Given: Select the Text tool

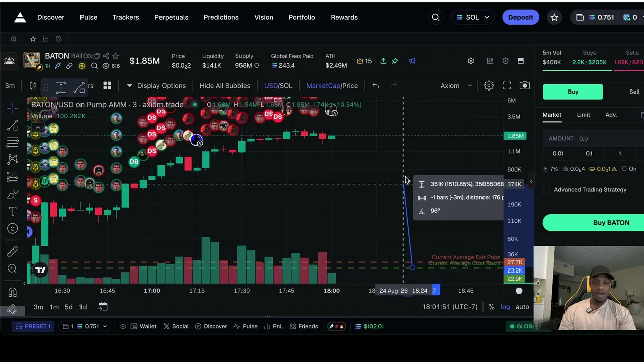Looking at the screenshot, I should pyautogui.click(x=13, y=211).
